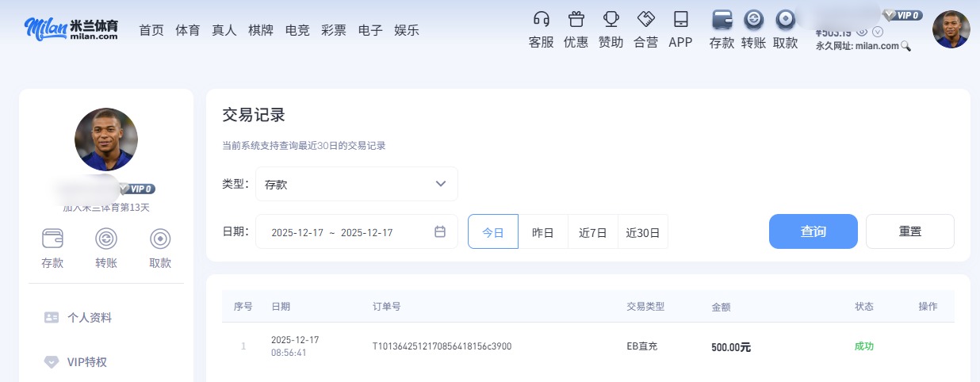The height and width of the screenshot is (382, 980).
Task: Click order number T10136425121708564l8156c3900
Action: coord(442,346)
